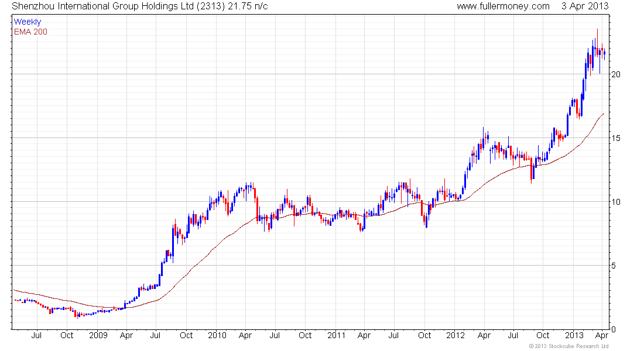Click the y-axis value '20'
This screenshot has width=644, height=351.
[x=616, y=74]
